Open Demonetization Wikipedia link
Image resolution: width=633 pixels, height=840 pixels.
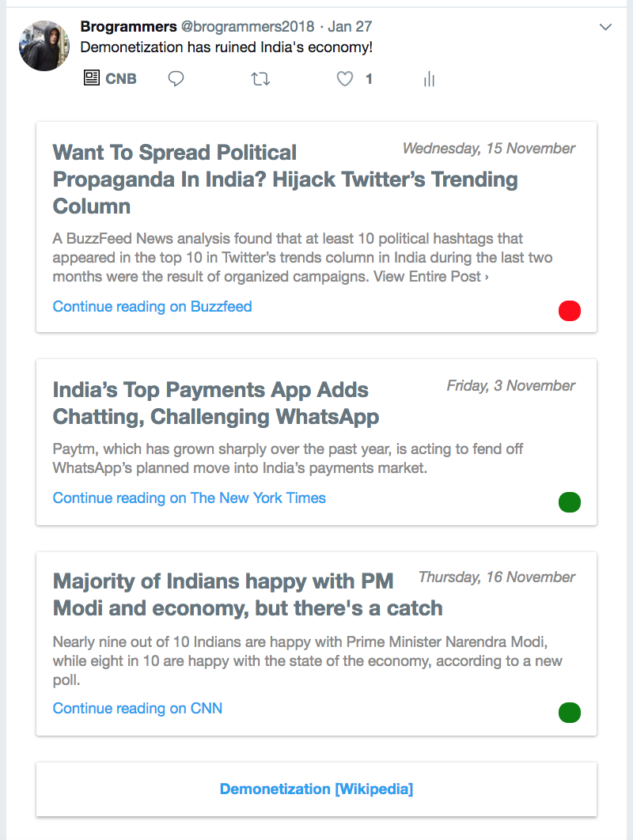[316, 789]
